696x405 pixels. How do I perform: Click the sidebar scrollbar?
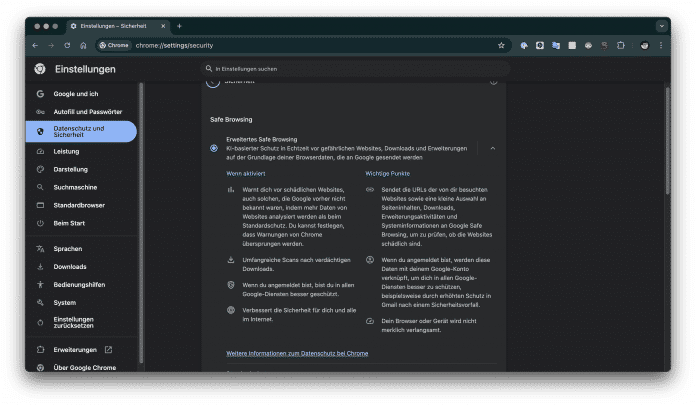pos(141,222)
